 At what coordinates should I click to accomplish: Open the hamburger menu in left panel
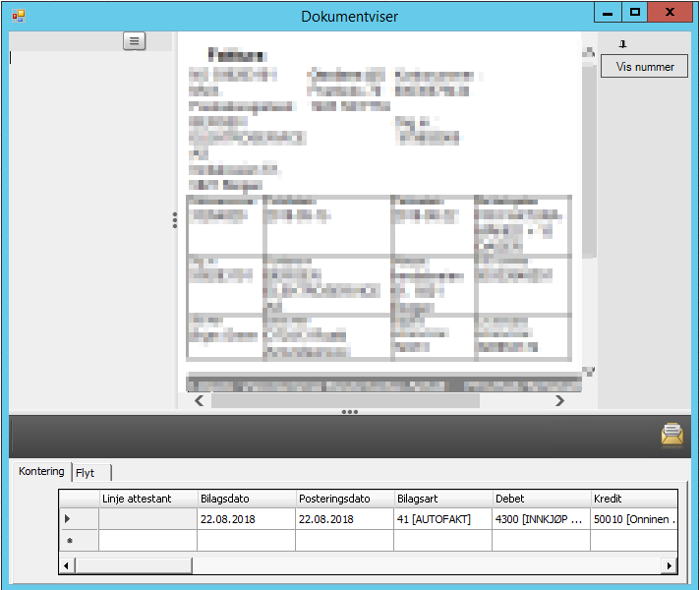pyautogui.click(x=134, y=41)
